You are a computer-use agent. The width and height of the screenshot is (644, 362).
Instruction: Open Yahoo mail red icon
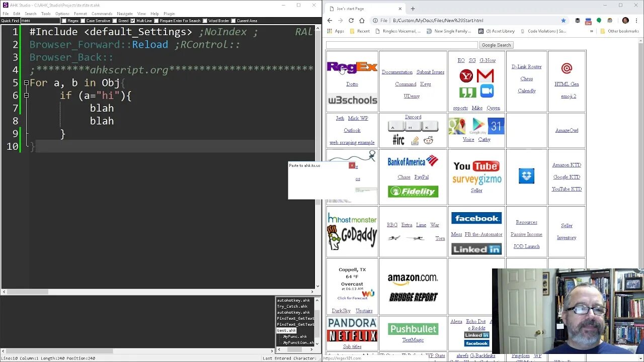tap(466, 76)
